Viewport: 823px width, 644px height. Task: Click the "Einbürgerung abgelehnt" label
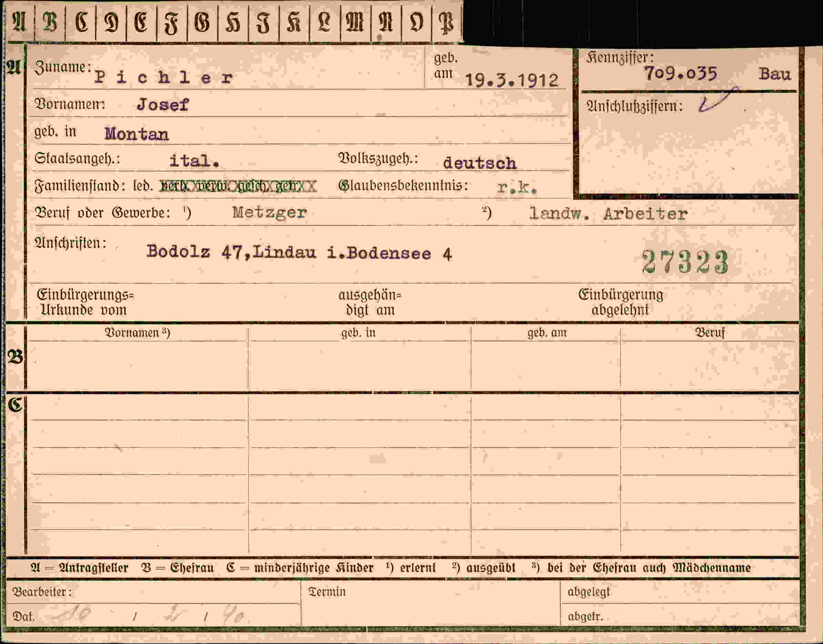[x=621, y=302]
